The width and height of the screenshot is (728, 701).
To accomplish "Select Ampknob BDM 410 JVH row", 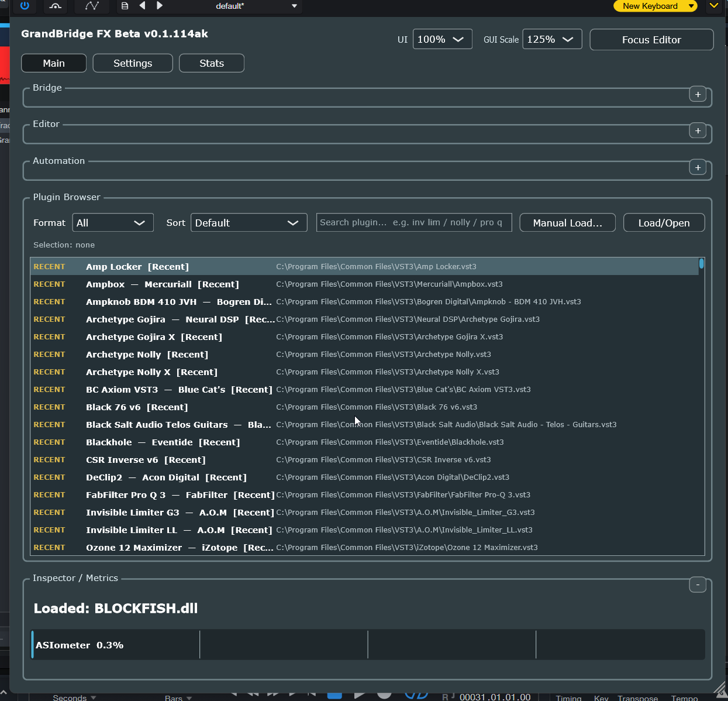I will click(x=364, y=301).
